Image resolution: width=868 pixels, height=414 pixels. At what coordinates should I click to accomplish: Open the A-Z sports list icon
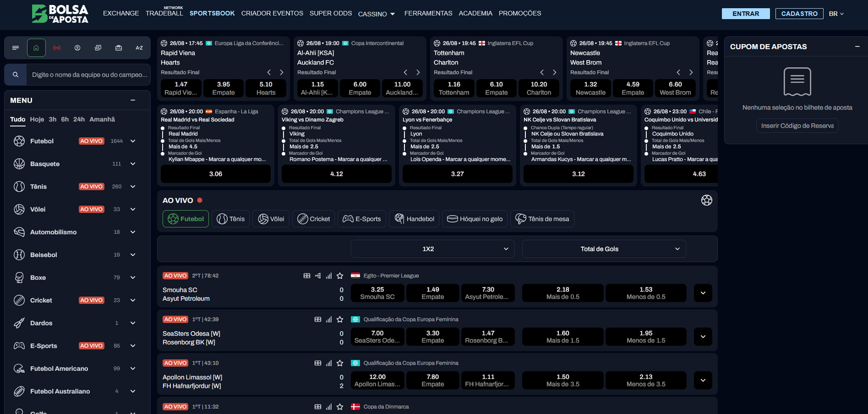(139, 48)
